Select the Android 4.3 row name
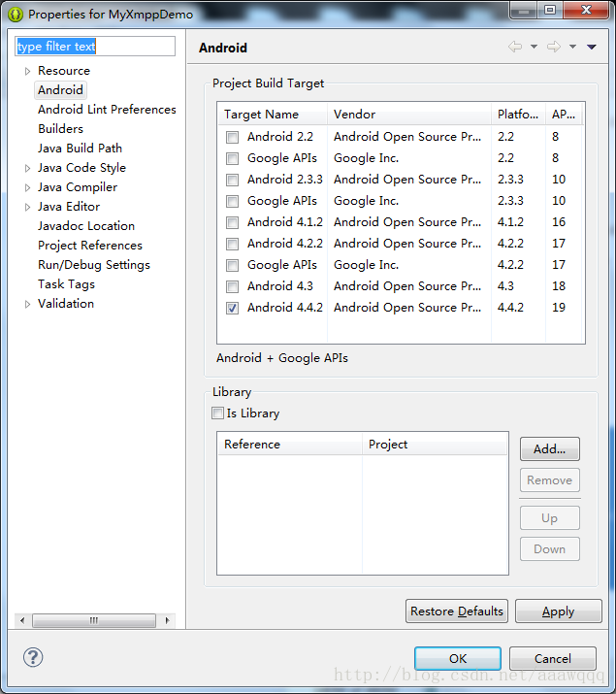This screenshot has width=616, height=694. point(280,286)
